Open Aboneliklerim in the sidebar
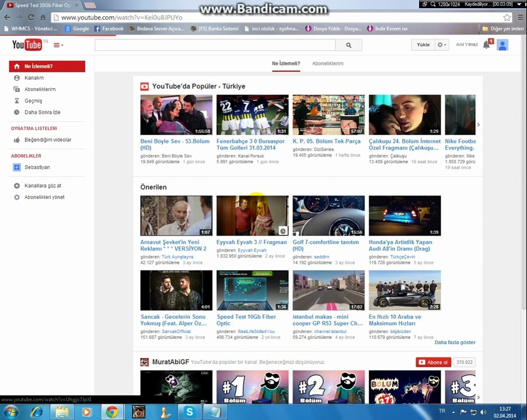Viewport: 527px width, 420px height. coord(40,89)
